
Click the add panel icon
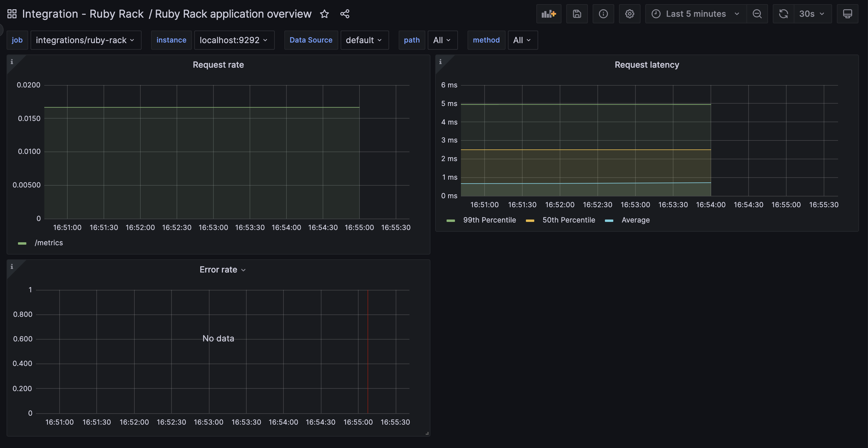click(x=549, y=14)
